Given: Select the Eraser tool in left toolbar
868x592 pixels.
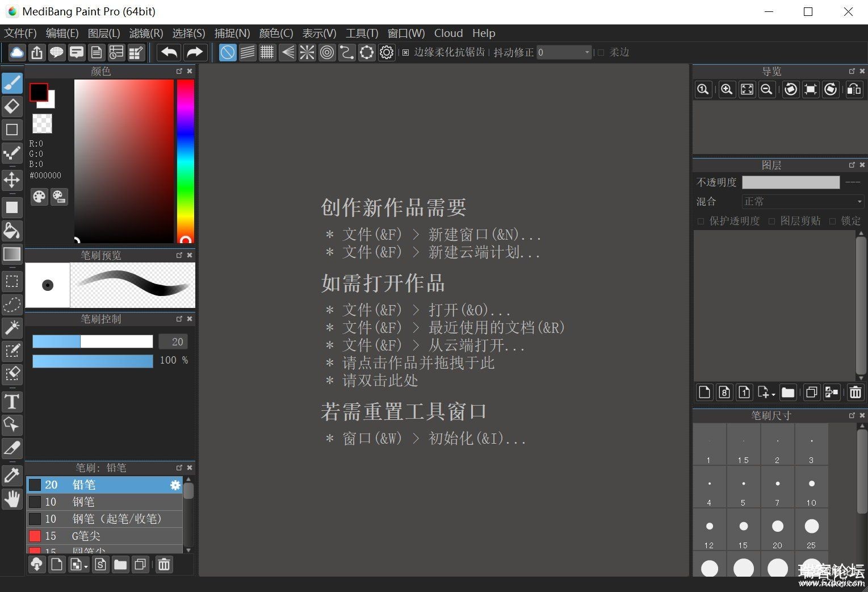Looking at the screenshot, I should pos(12,106).
